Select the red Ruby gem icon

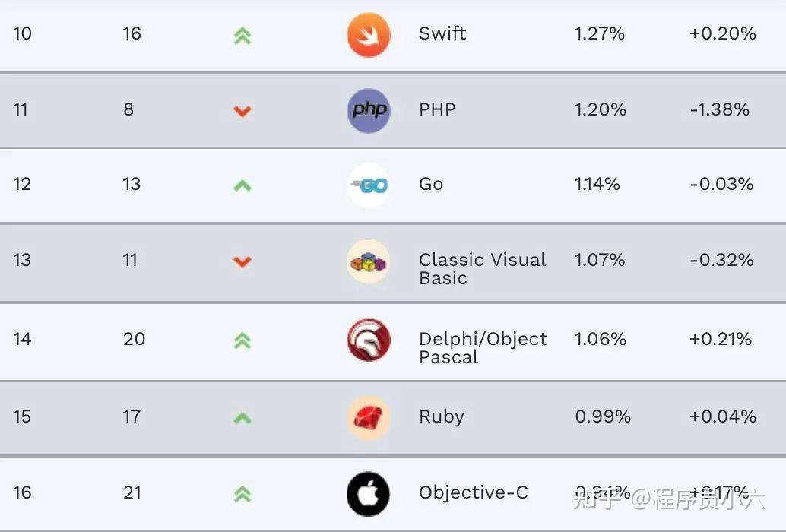(369, 418)
